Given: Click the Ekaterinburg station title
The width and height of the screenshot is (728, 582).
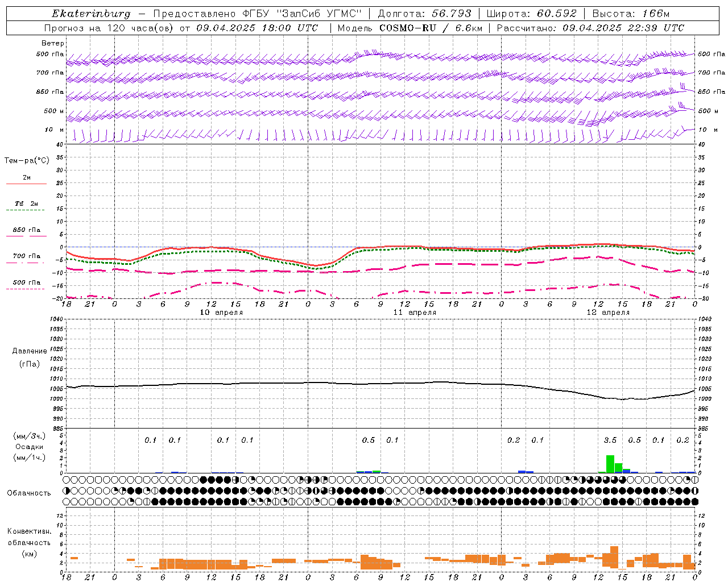Looking at the screenshot, I should click(x=91, y=14).
